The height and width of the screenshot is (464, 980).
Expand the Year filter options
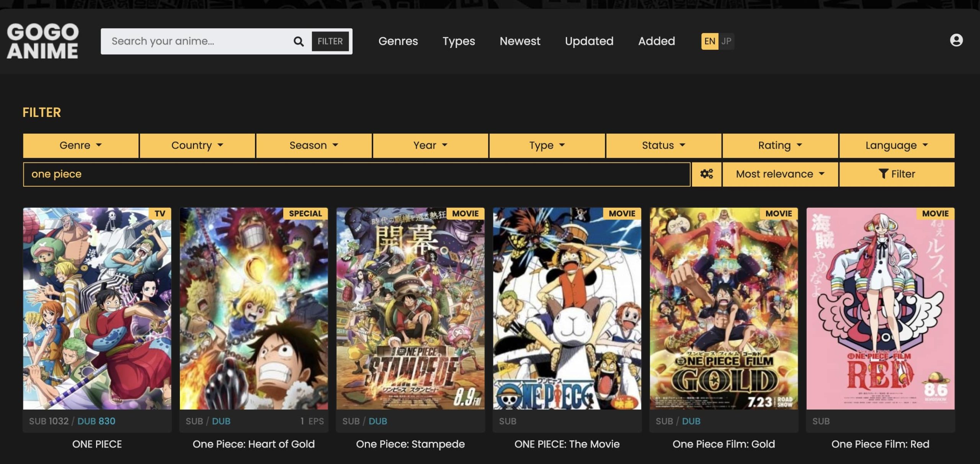click(430, 145)
